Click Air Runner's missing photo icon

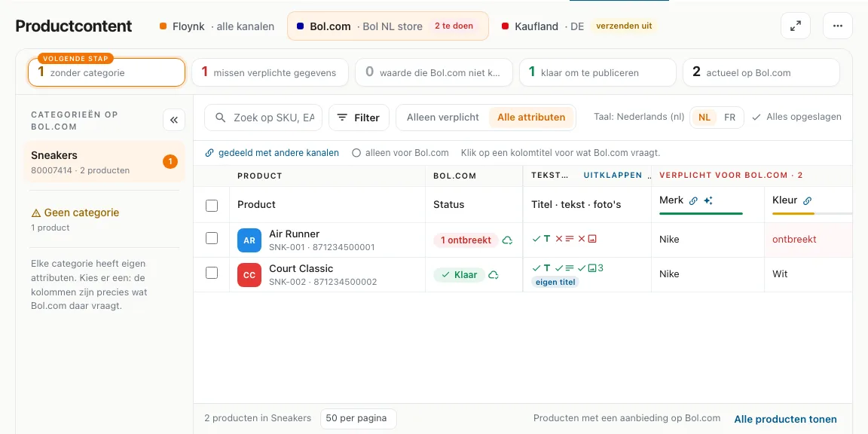592,239
